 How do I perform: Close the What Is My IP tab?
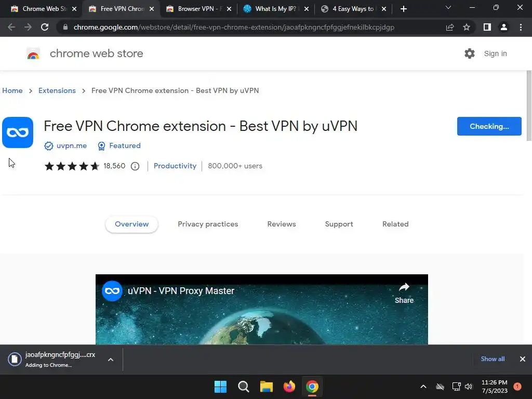[307, 9]
